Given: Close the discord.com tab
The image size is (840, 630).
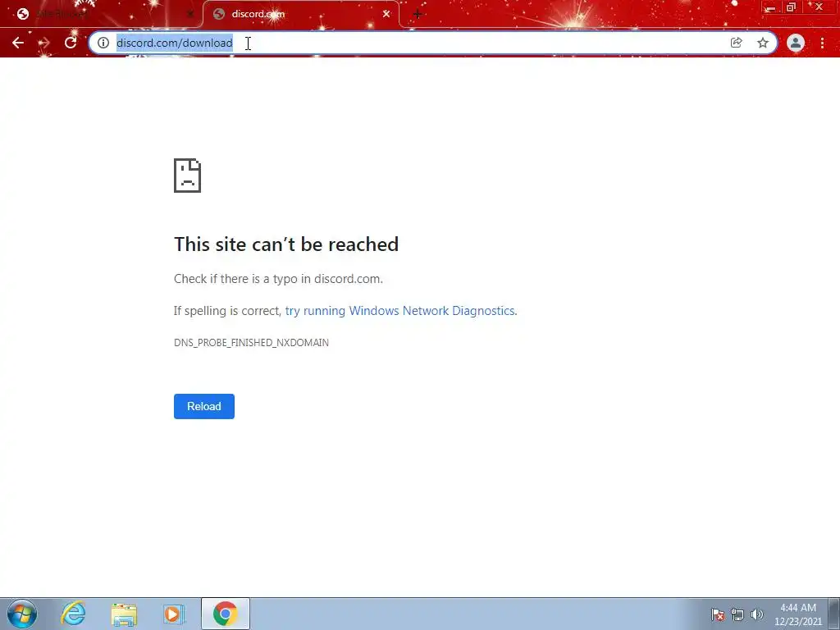Looking at the screenshot, I should point(386,15).
